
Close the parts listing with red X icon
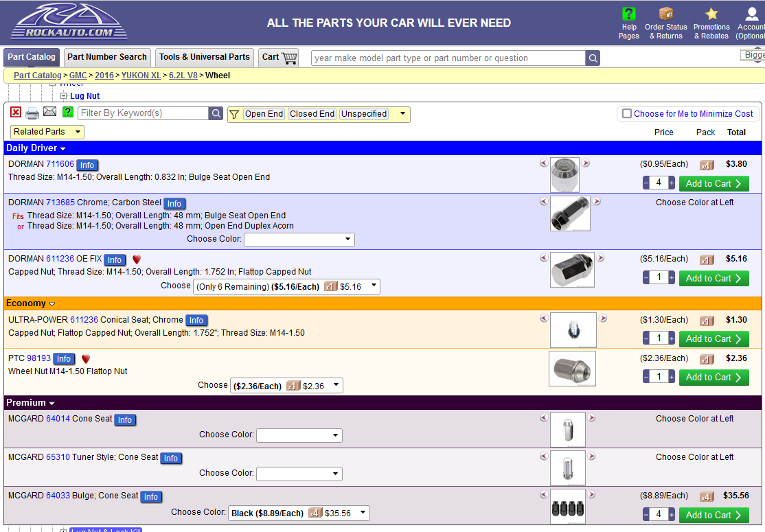click(16, 113)
